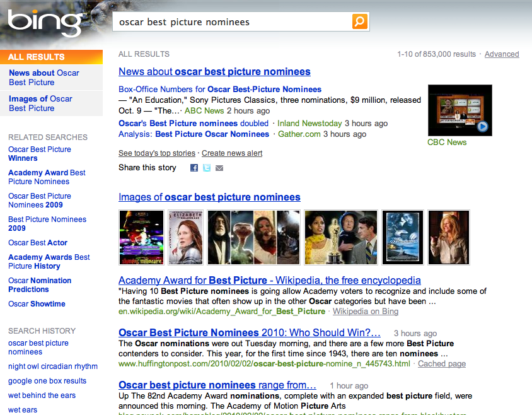Open search history entry 'night owl circadian rhythm'
Screen dimensions: 532x415
[53, 366]
